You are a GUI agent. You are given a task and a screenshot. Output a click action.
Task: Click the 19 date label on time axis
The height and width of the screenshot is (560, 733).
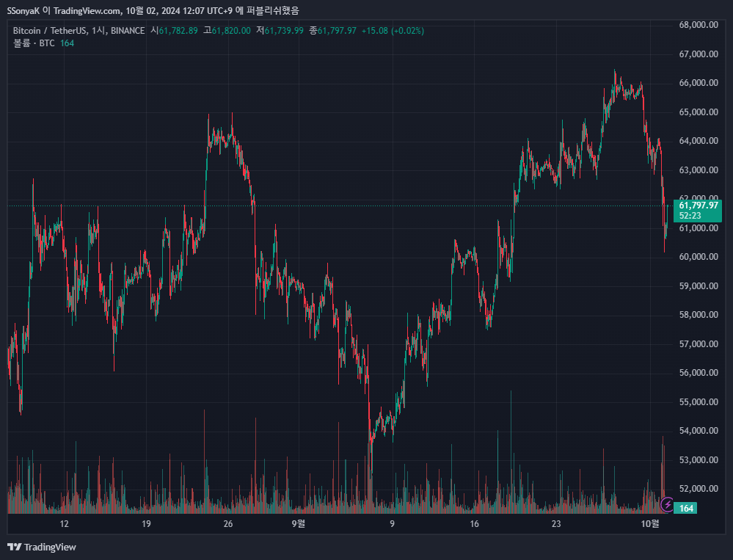pyautogui.click(x=146, y=523)
